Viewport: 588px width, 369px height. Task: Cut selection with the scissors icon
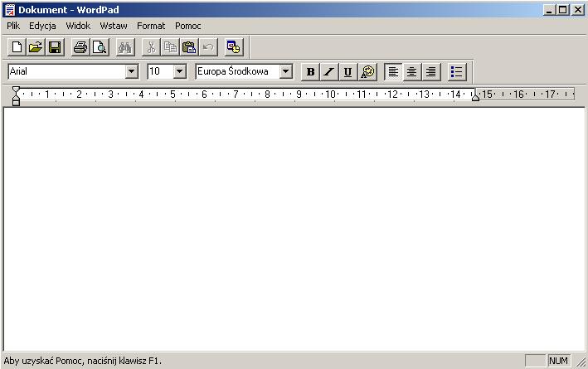[151, 47]
